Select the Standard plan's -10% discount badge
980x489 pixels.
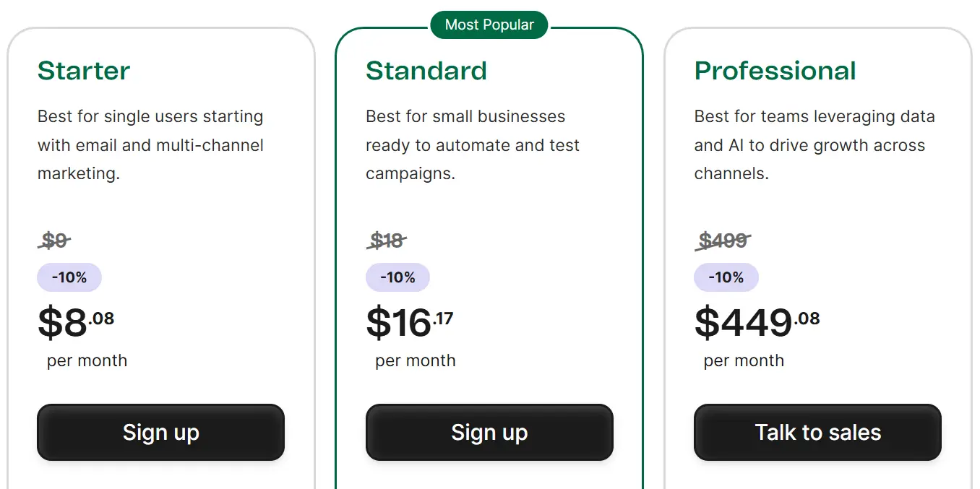[x=397, y=277]
